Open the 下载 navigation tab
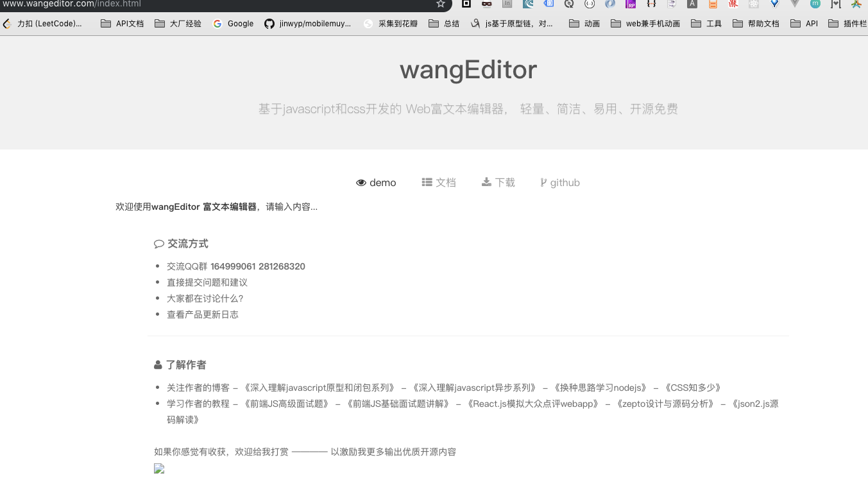 point(498,183)
